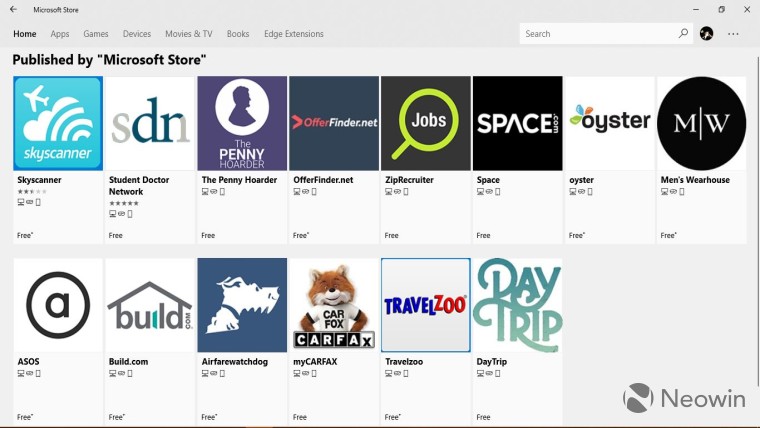Switch to the Home tab
The height and width of the screenshot is (428, 760).
[25, 34]
